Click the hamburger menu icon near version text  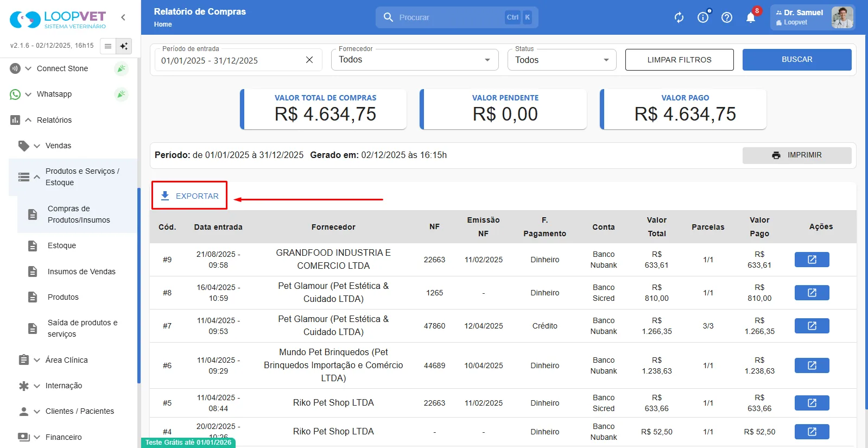pyautogui.click(x=108, y=46)
